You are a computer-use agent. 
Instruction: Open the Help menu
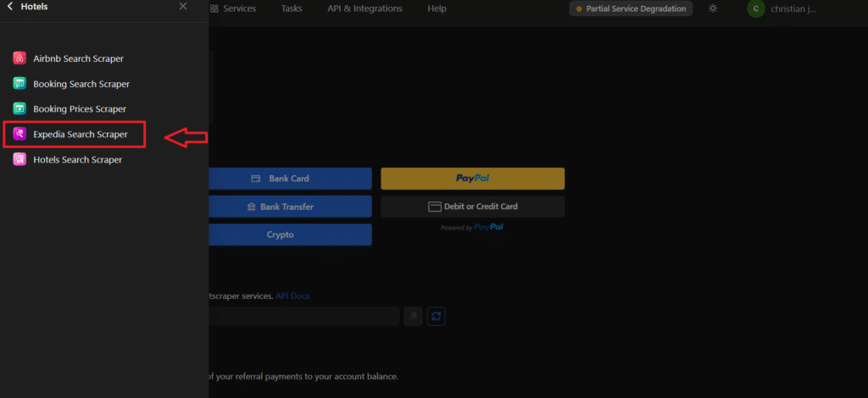pos(437,8)
